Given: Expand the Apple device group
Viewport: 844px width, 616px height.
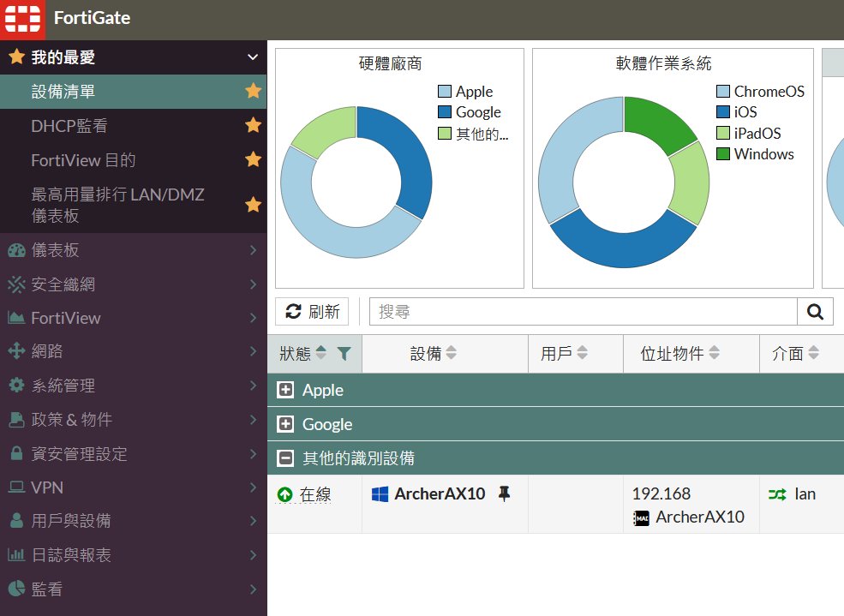Looking at the screenshot, I should 285,390.
